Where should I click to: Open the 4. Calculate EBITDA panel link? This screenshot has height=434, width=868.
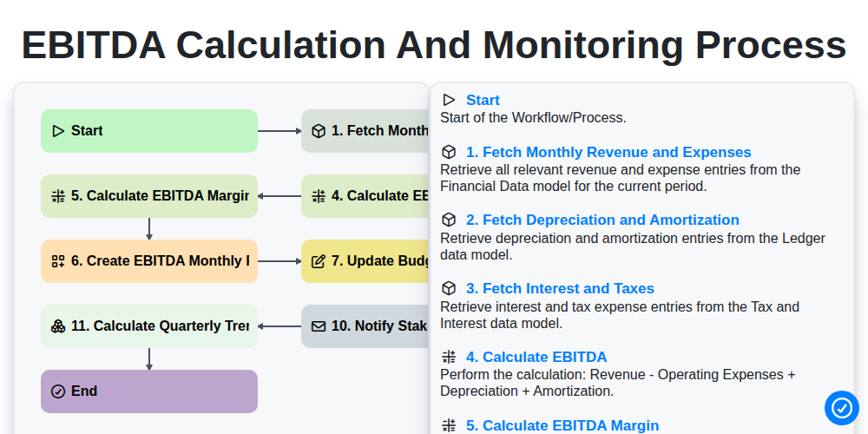(536, 357)
